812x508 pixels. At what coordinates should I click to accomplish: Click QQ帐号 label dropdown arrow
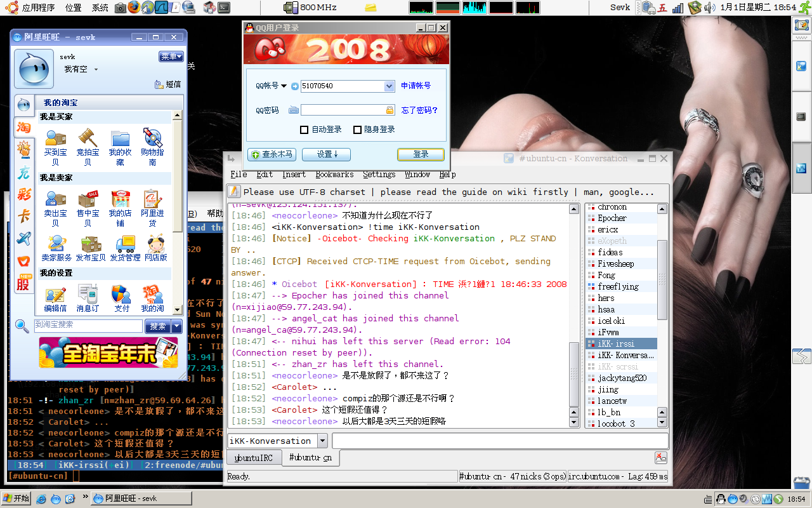point(284,86)
